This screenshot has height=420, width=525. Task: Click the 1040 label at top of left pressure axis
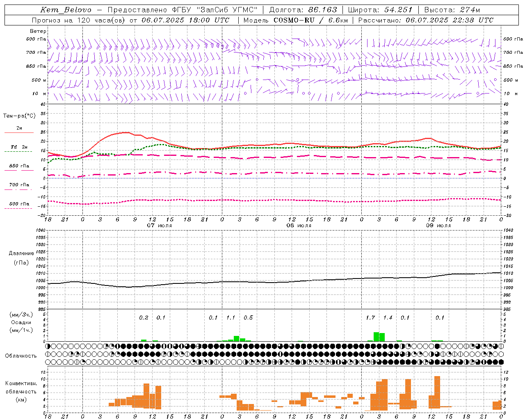41,231
